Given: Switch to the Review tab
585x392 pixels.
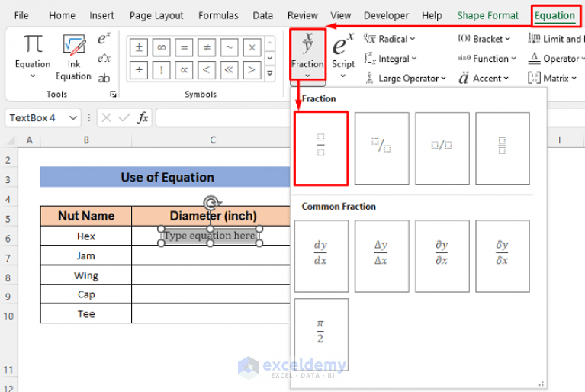Looking at the screenshot, I should [x=302, y=15].
